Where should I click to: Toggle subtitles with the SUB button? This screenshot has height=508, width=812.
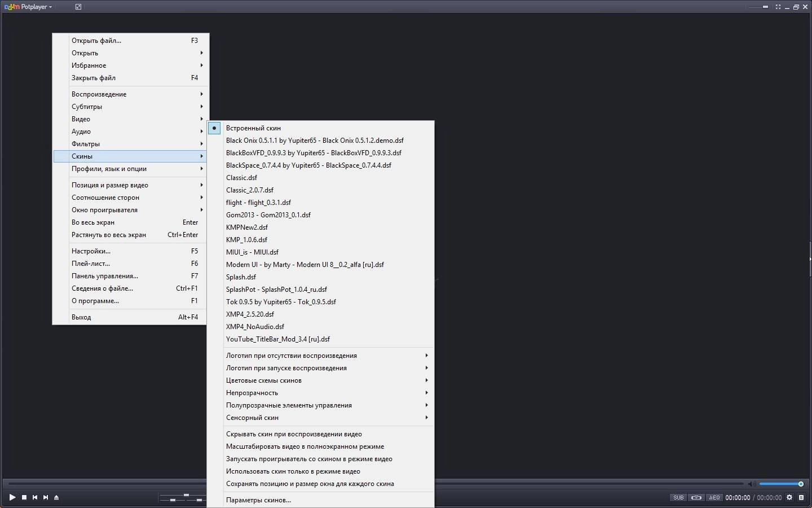click(x=678, y=498)
